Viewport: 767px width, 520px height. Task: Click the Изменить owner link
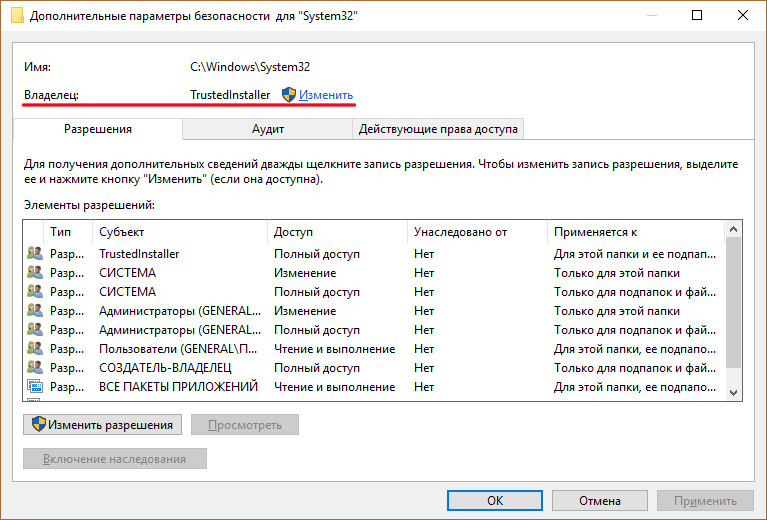[326, 95]
